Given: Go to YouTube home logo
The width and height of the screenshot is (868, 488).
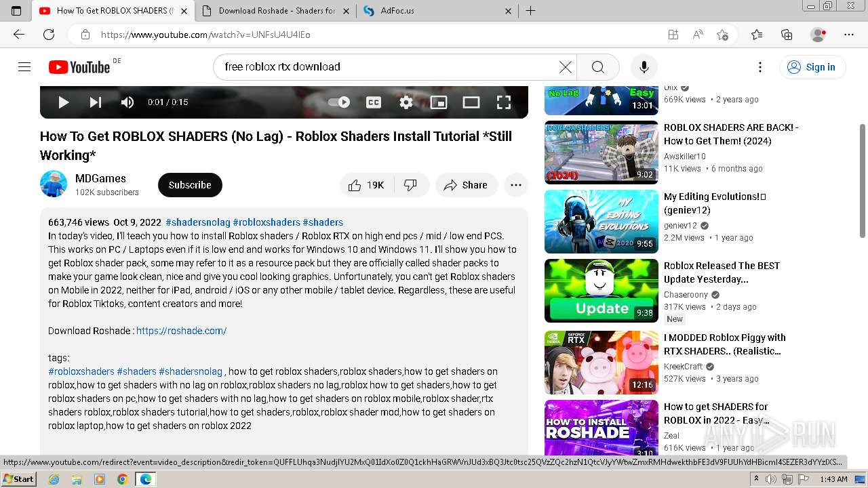Looking at the screenshot, I should pos(79,67).
